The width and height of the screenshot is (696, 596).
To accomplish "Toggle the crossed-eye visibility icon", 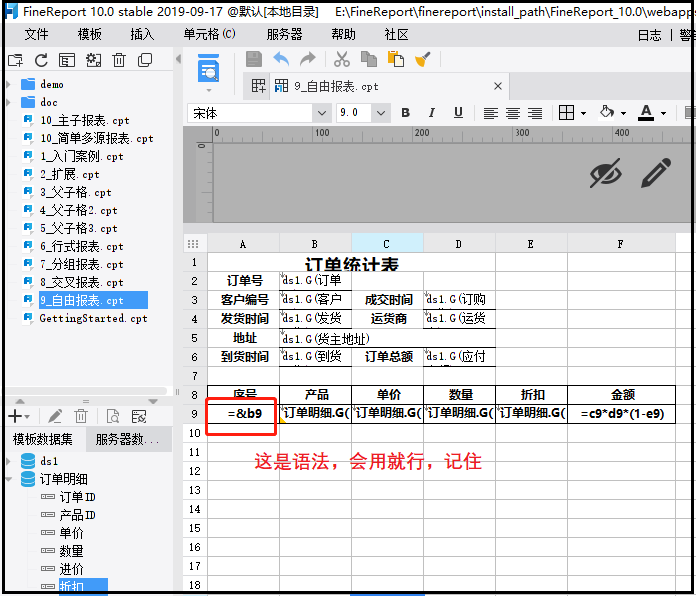I will click(x=605, y=173).
